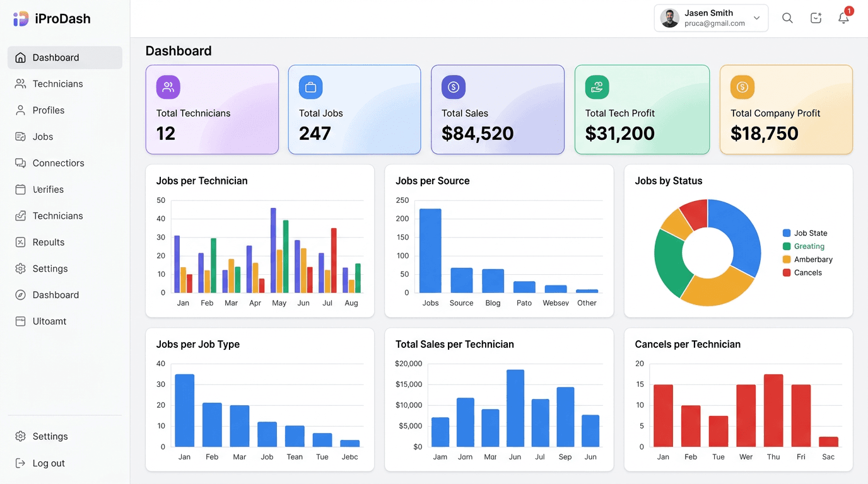Click the Jobs briefcase icon

coord(21,136)
